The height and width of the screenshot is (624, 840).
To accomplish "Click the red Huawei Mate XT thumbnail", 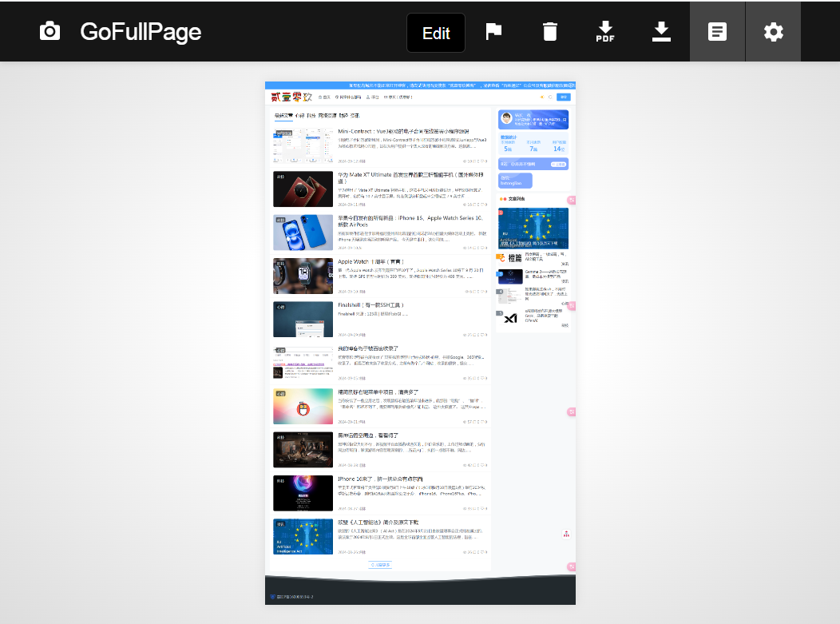I will click(303, 189).
